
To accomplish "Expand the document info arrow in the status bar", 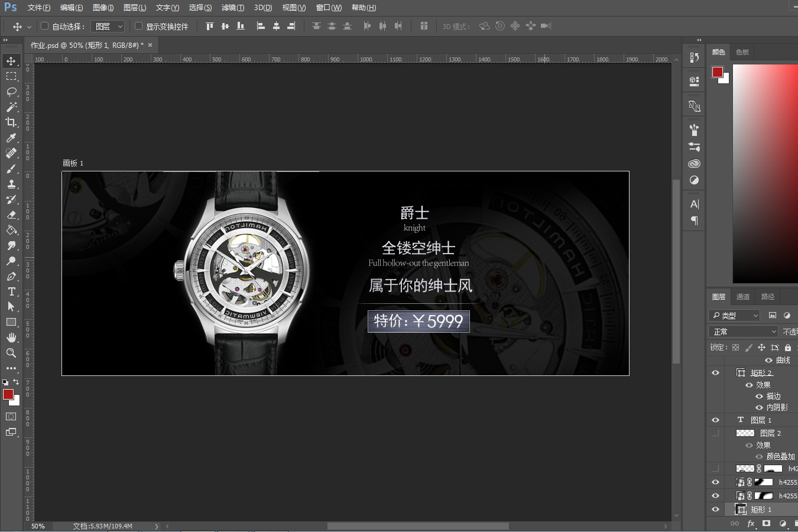I will (157, 526).
